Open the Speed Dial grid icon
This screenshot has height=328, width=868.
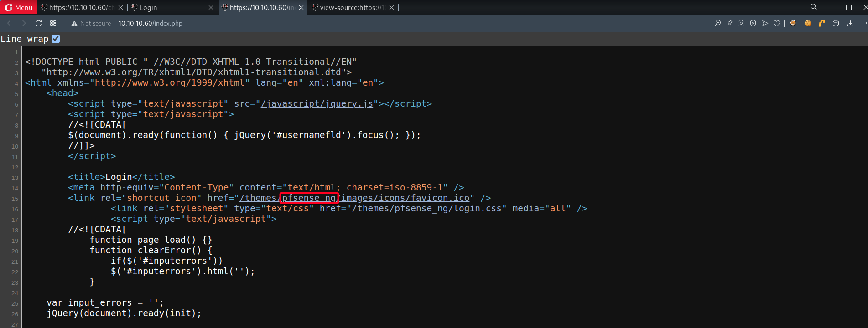point(53,23)
